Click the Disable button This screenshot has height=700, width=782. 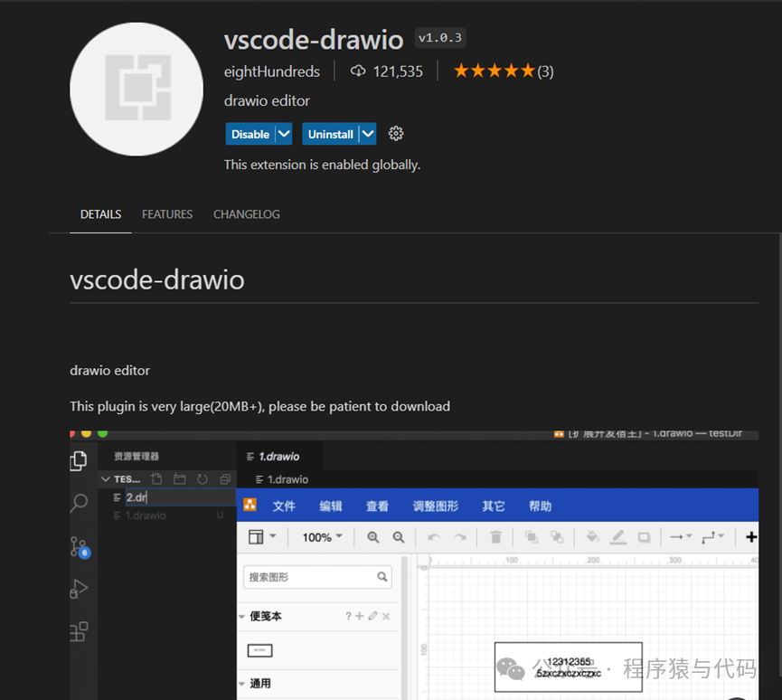click(250, 134)
